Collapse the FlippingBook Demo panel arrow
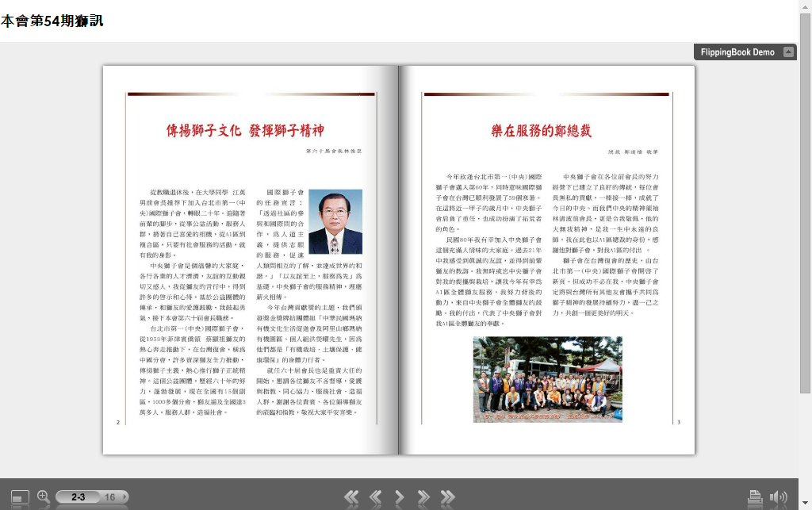 (x=788, y=52)
